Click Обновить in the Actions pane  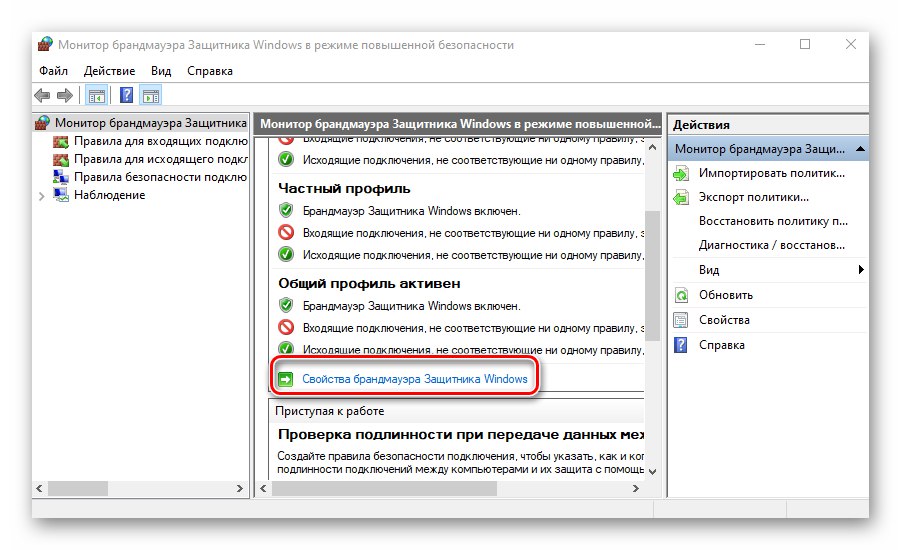(726, 295)
